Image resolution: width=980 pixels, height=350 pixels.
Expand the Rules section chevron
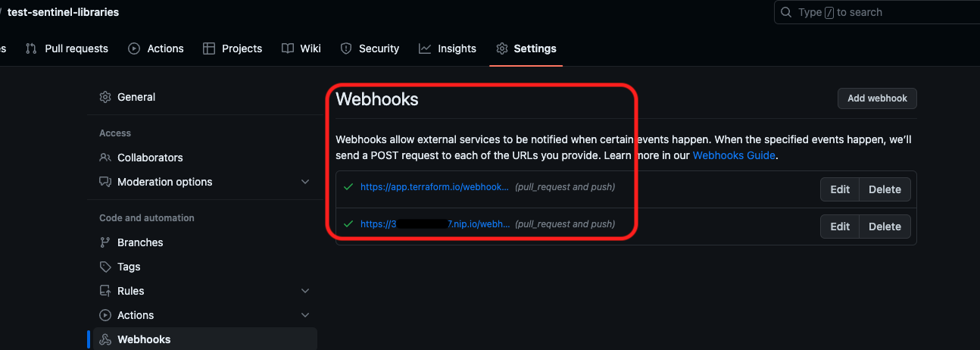point(305,291)
